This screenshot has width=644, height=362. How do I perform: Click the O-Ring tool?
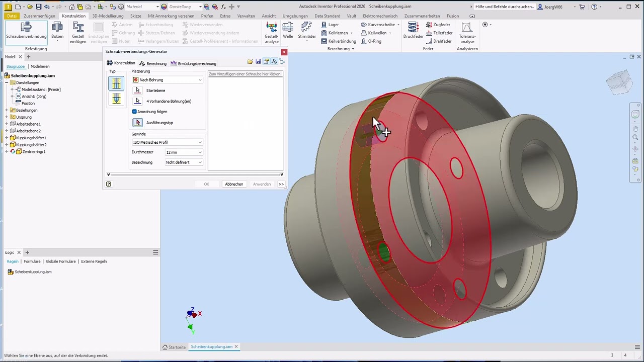point(371,41)
